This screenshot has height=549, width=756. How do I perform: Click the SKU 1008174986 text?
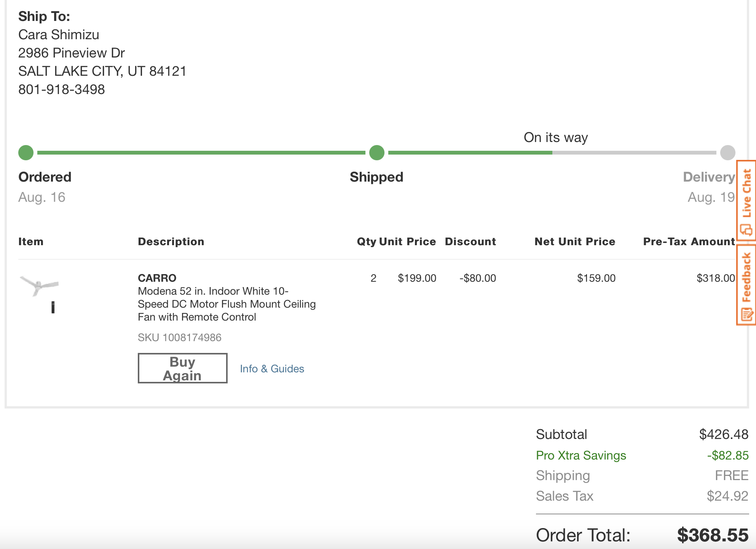point(179,337)
